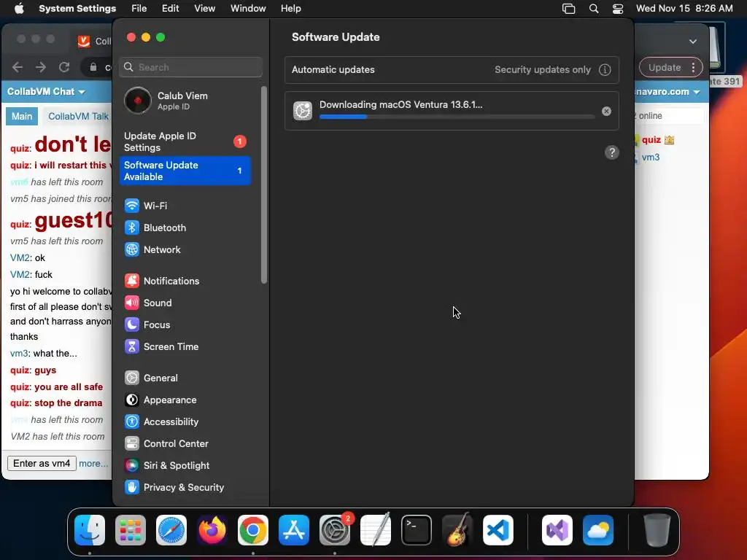Click browser back arrow
The width and height of the screenshot is (747, 560).
(x=18, y=67)
